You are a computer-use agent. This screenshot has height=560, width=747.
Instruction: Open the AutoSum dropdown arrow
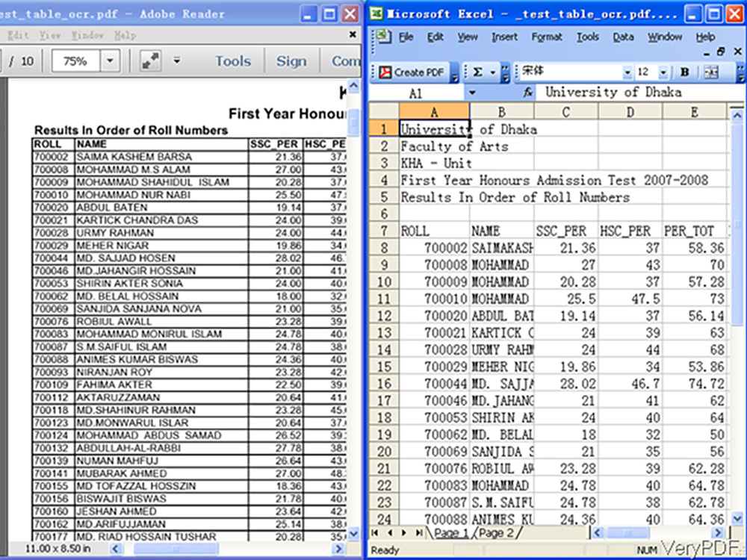(x=492, y=73)
